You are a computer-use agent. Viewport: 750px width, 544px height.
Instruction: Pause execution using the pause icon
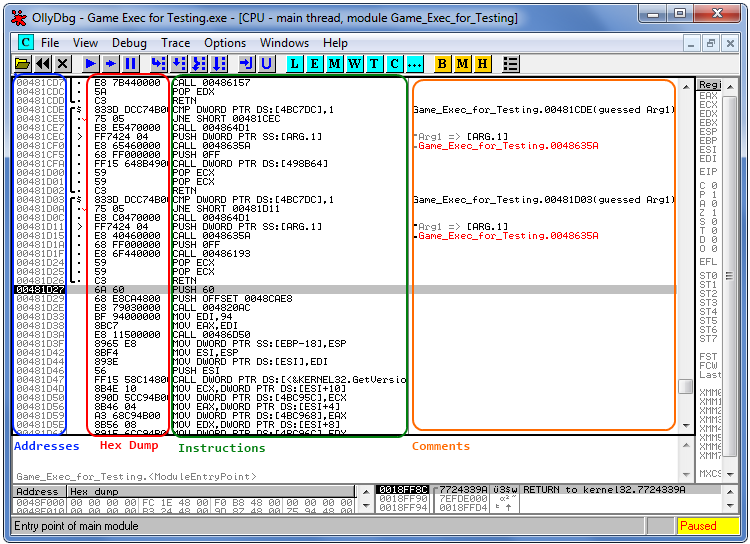point(129,64)
